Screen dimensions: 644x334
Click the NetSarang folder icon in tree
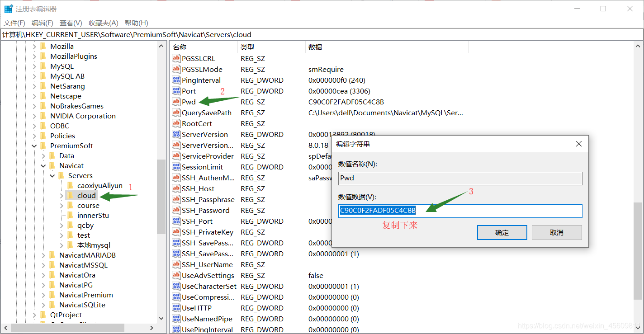pyautogui.click(x=43, y=86)
